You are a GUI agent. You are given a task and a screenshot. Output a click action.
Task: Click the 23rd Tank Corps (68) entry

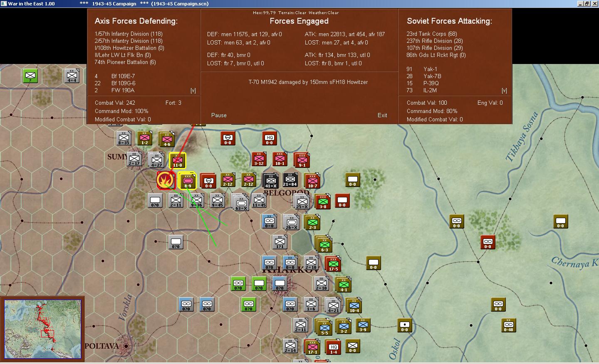tap(432, 34)
